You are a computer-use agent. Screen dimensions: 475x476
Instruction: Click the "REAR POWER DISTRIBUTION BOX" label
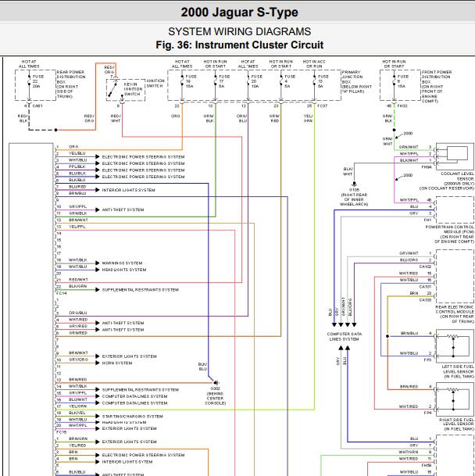click(71, 77)
